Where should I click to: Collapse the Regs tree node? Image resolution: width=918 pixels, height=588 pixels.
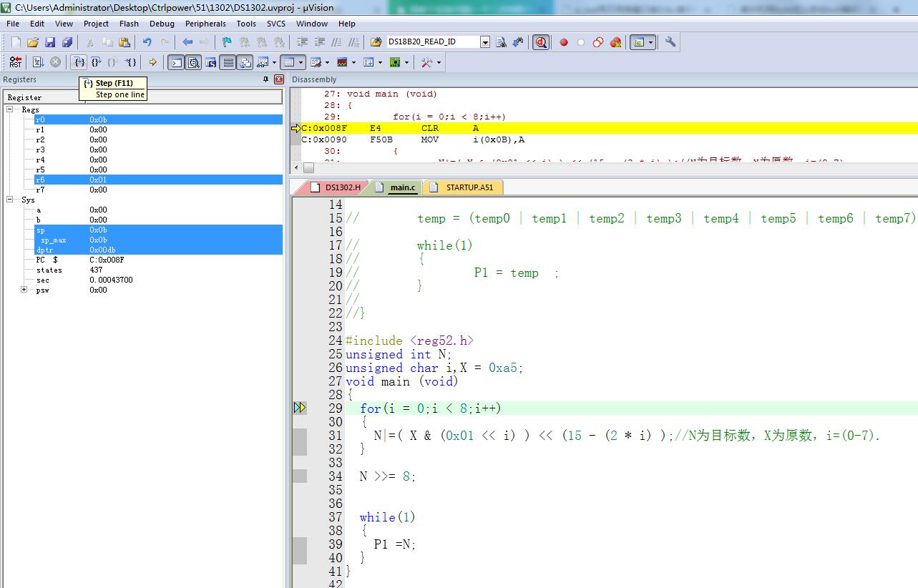tap(11, 109)
